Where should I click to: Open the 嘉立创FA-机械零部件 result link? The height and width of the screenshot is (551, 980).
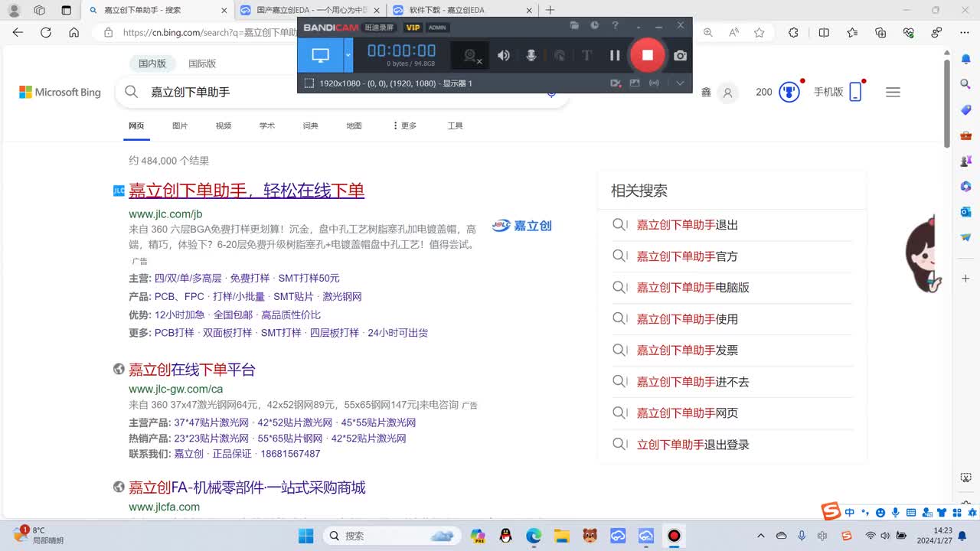[247, 487]
